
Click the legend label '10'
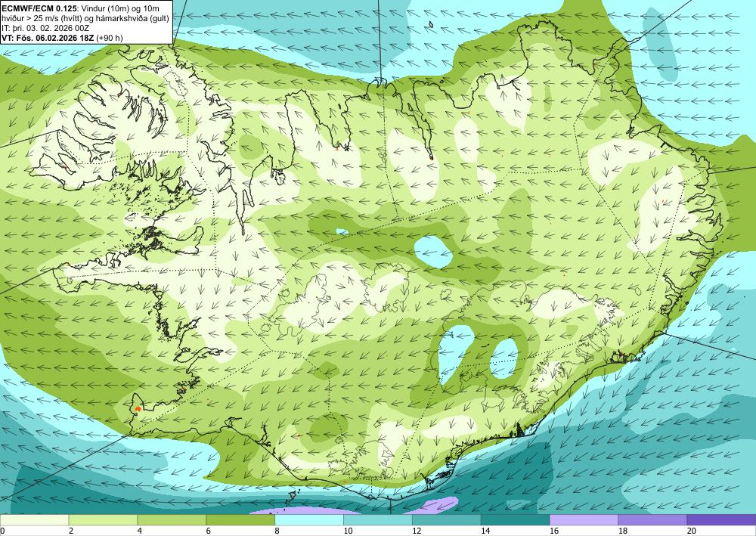tap(348, 531)
